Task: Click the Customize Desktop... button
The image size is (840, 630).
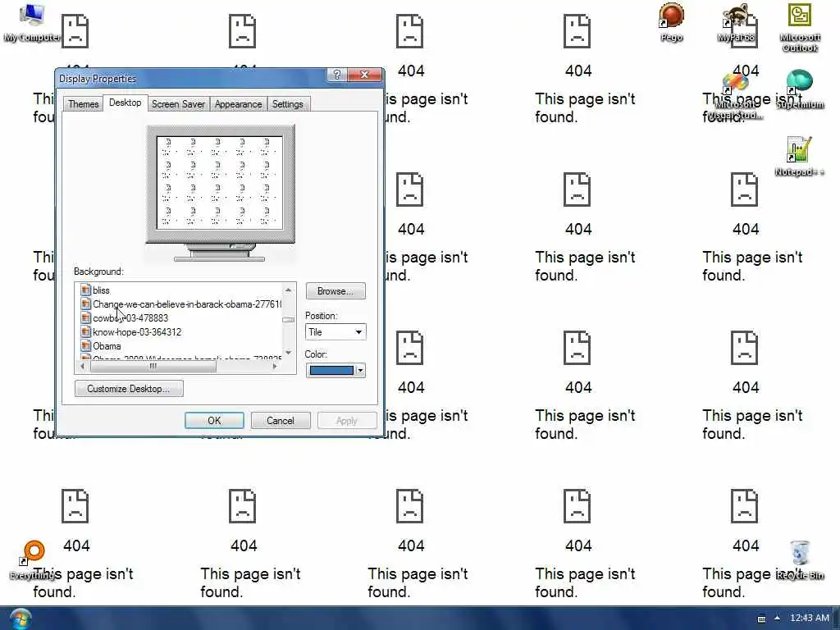Action: pos(129,388)
